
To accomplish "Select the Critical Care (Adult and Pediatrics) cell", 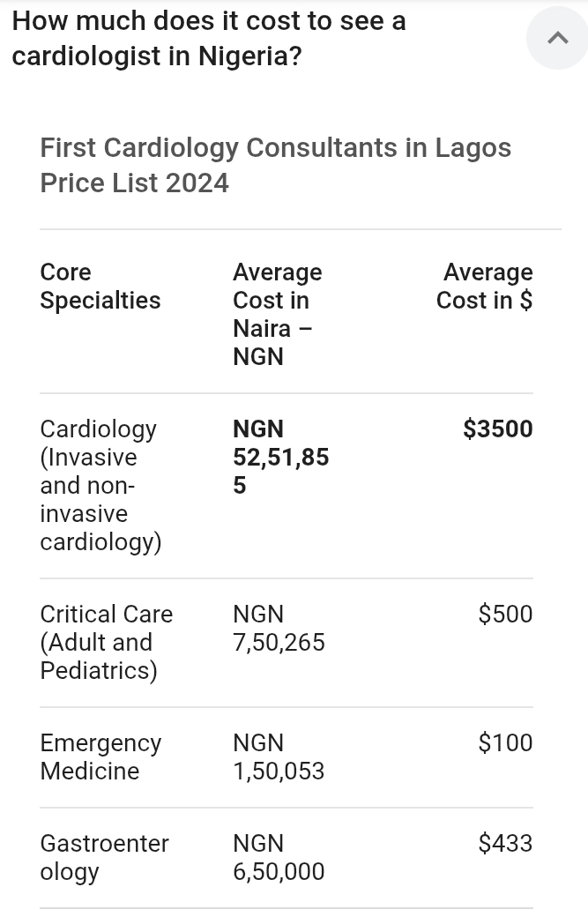I will point(106,642).
